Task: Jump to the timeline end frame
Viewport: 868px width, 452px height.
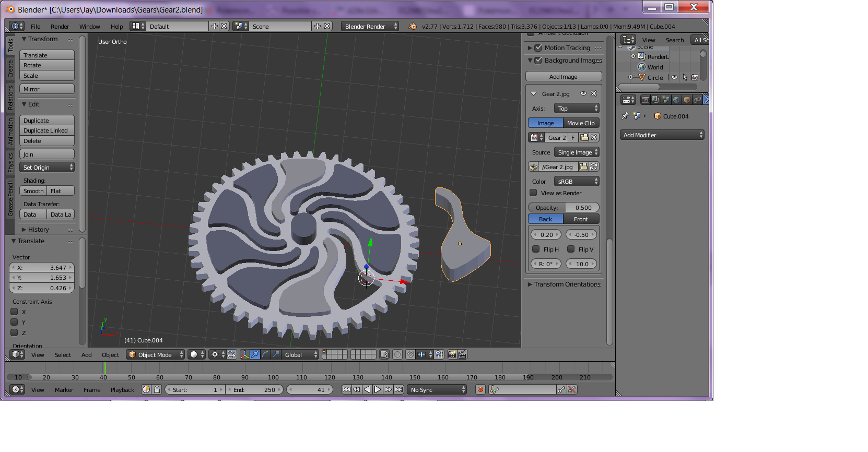Action: point(399,389)
